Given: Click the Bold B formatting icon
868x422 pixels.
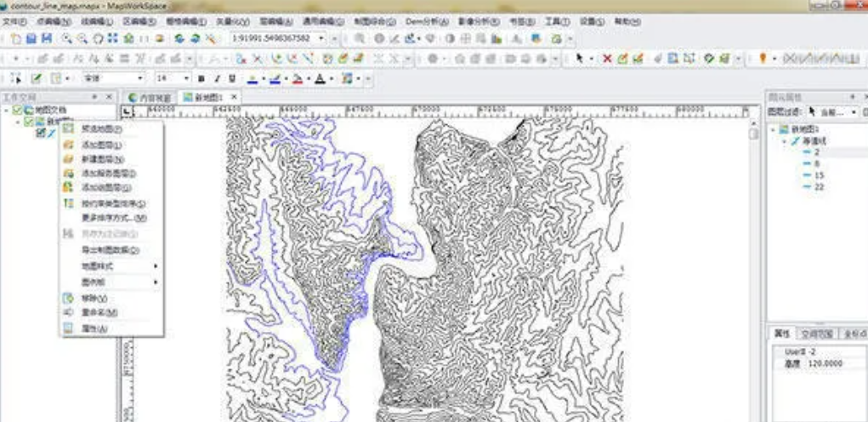Looking at the screenshot, I should coord(201,78).
